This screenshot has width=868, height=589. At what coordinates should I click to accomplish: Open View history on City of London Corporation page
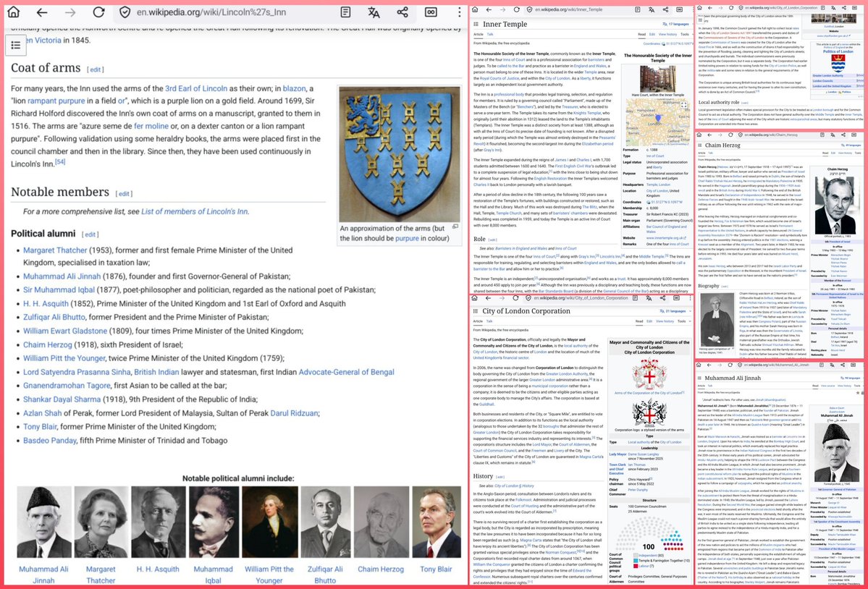[665, 321]
